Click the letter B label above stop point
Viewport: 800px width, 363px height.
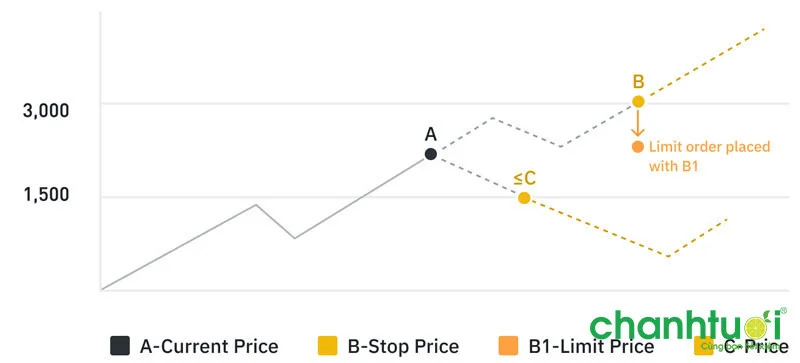click(x=638, y=82)
